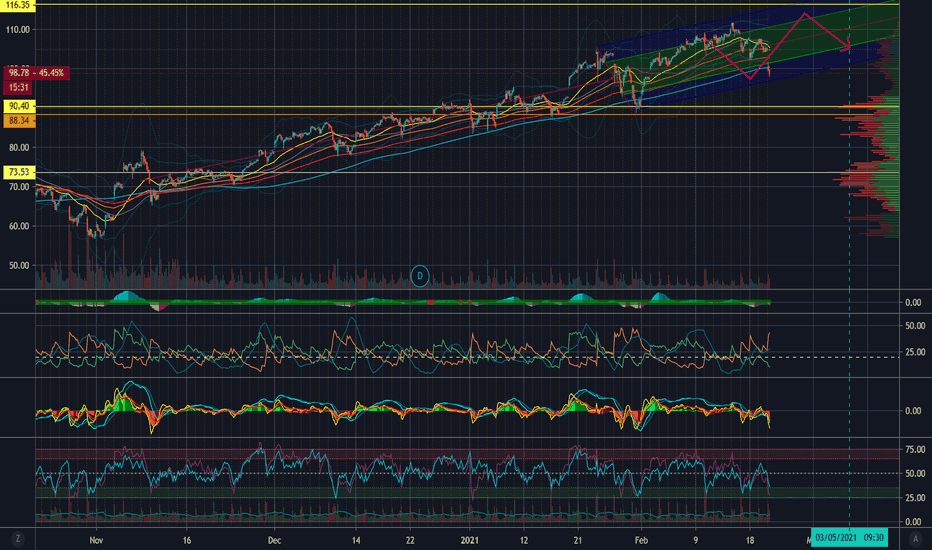The image size is (932, 550).
Task: Click 22 on the time axis
Action: 410,540
